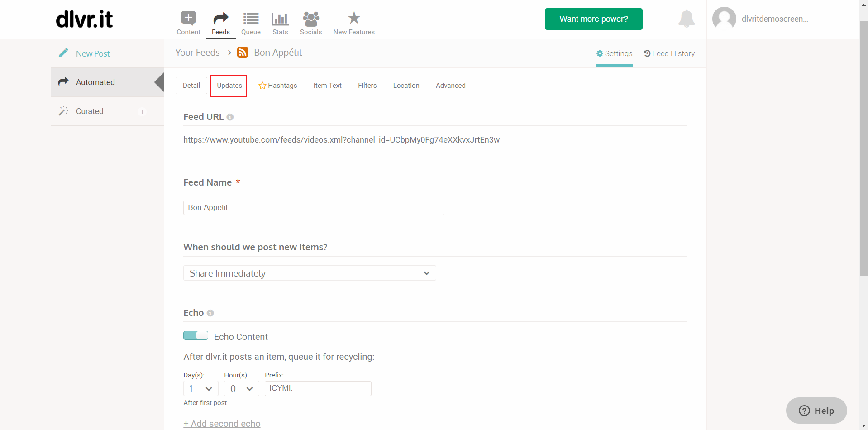This screenshot has height=430, width=868.
Task: Open the Hour(s) dropdown
Action: coord(241,388)
